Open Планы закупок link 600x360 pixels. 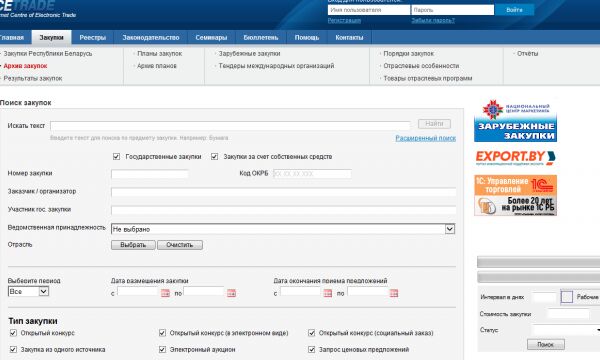click(x=160, y=54)
